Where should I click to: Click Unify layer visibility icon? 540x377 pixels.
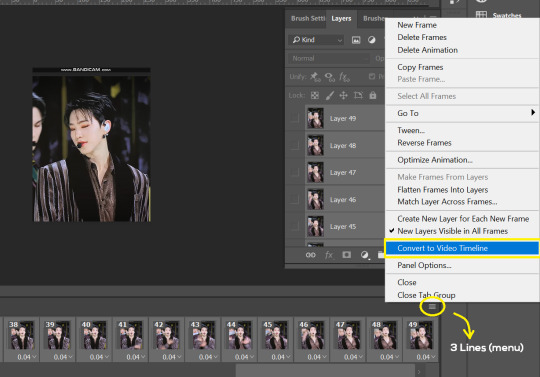330,76
